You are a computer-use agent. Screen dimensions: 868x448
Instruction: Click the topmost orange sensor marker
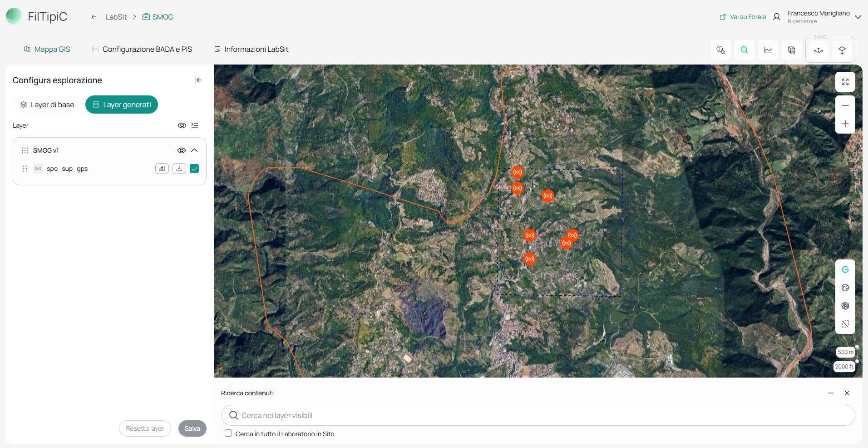[518, 172]
